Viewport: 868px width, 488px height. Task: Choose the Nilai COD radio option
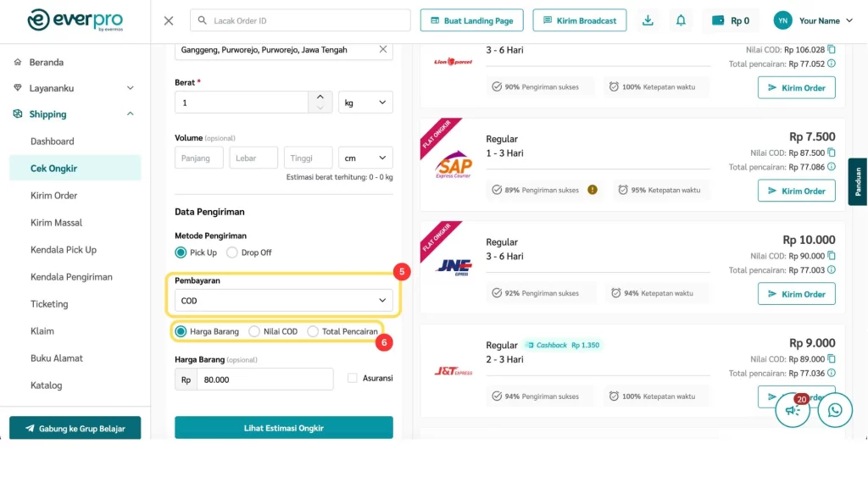point(254,331)
